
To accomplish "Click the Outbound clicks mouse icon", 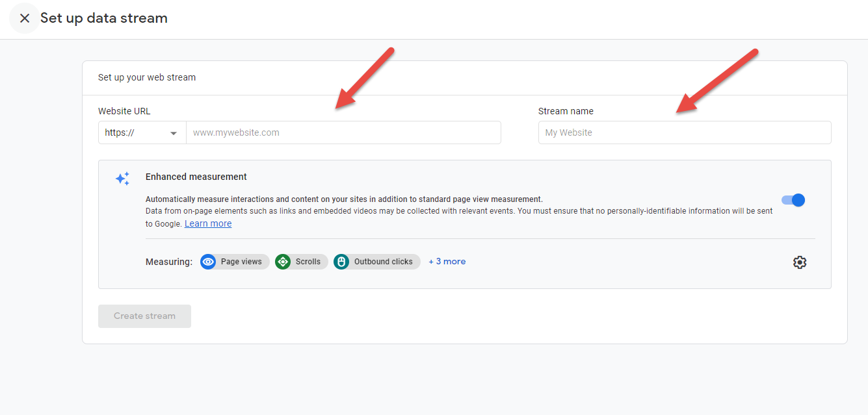I will (x=341, y=262).
